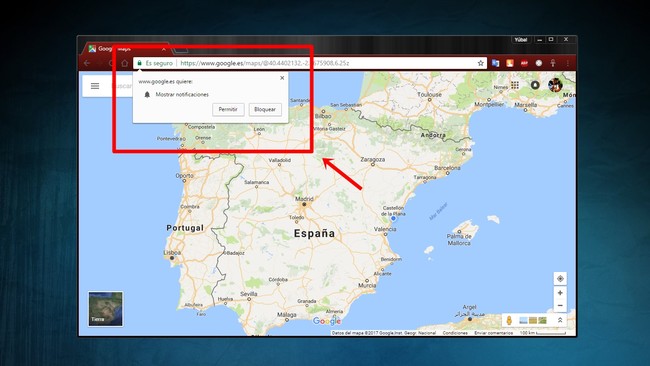The height and width of the screenshot is (366, 650).
Task: Select the Google Maps browser tab
Action: 126,49
